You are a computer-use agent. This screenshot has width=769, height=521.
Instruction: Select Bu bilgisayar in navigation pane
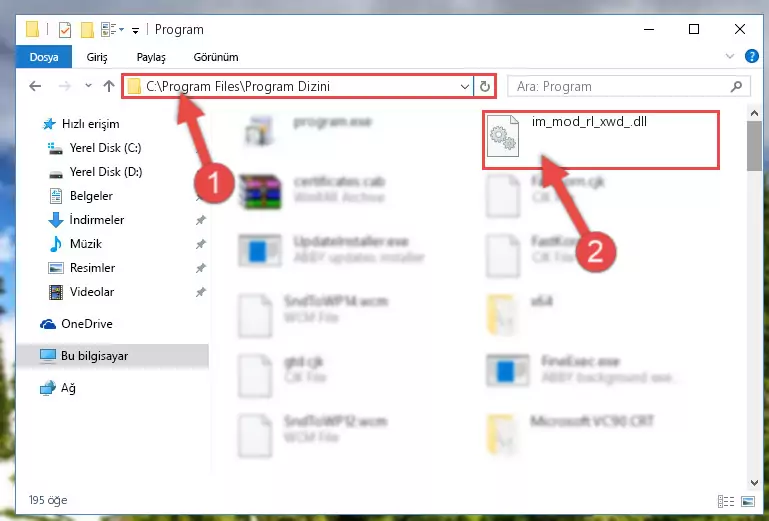pyautogui.click(x=112, y=356)
